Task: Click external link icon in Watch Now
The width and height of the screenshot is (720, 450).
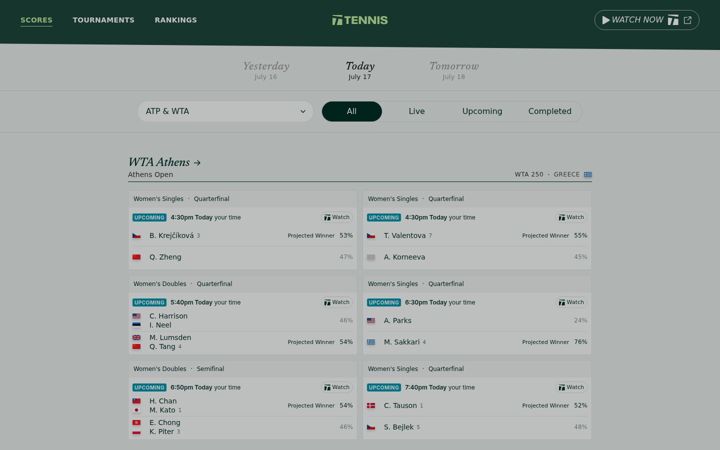Action: 687,20
